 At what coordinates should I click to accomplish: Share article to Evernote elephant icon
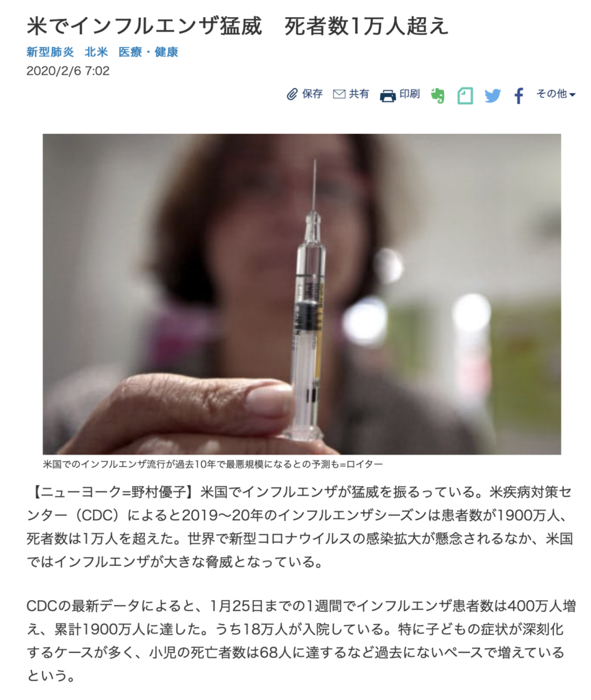point(438,96)
